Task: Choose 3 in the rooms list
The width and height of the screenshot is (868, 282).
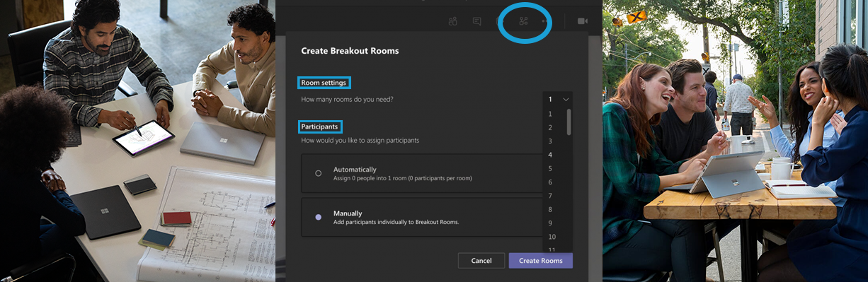Action: [x=550, y=141]
